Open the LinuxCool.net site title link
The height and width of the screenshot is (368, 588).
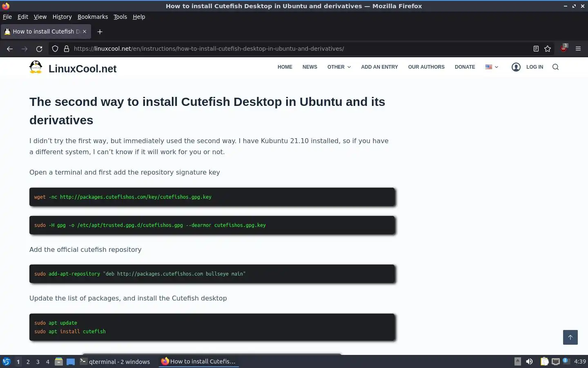(x=82, y=69)
